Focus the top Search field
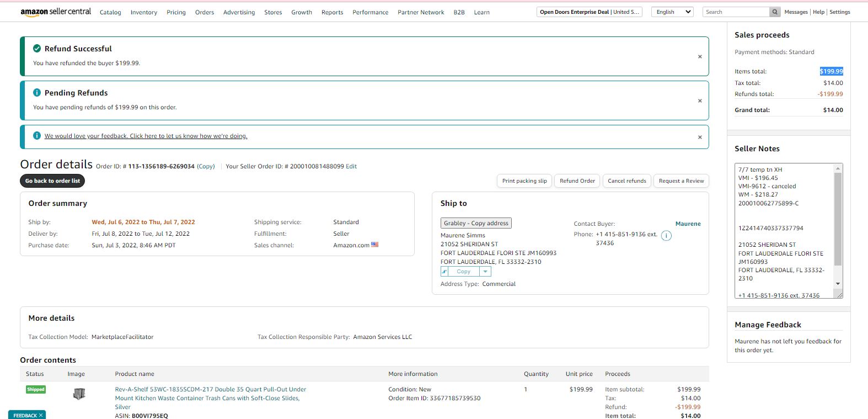This screenshot has height=419, width=868. (737, 12)
